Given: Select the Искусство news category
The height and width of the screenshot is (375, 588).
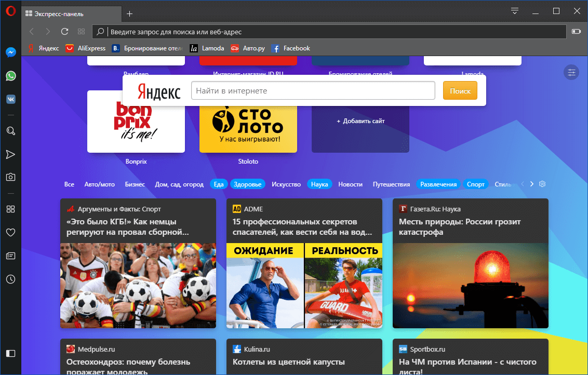Looking at the screenshot, I should point(286,184).
